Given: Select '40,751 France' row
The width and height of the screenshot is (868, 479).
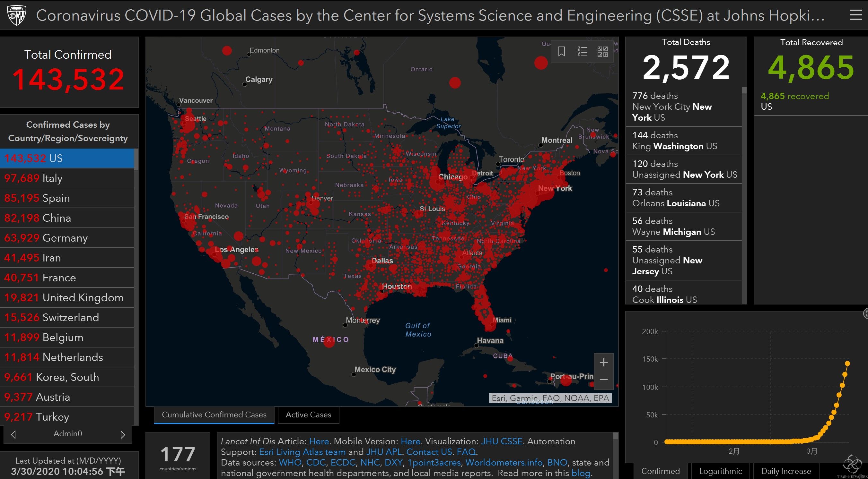Looking at the screenshot, I should 67,278.
